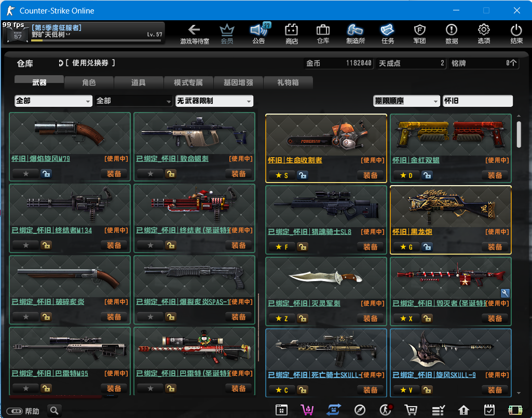Image resolution: width=532 pixels, height=418 pixels.
Task: Open the 数据 stats icon
Action: tap(452, 34)
